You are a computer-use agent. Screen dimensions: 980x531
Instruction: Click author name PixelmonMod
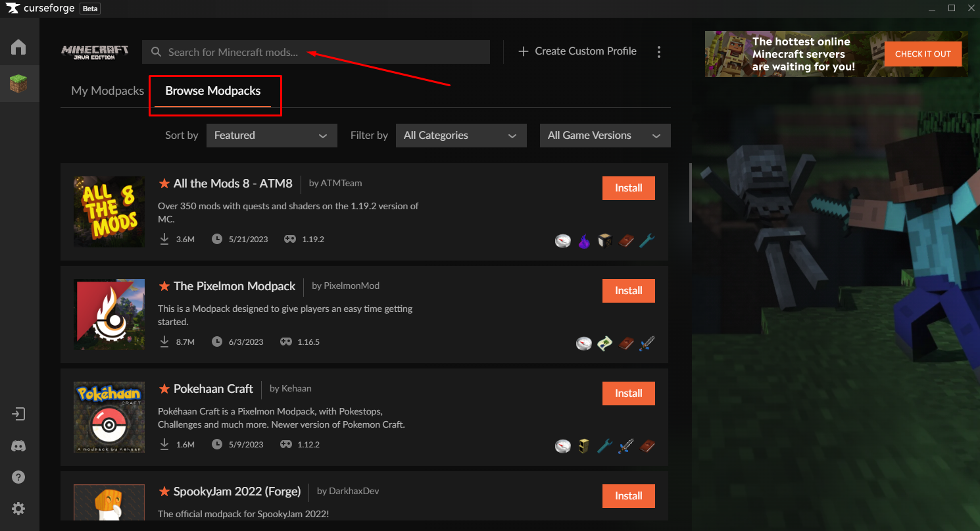pyautogui.click(x=352, y=286)
